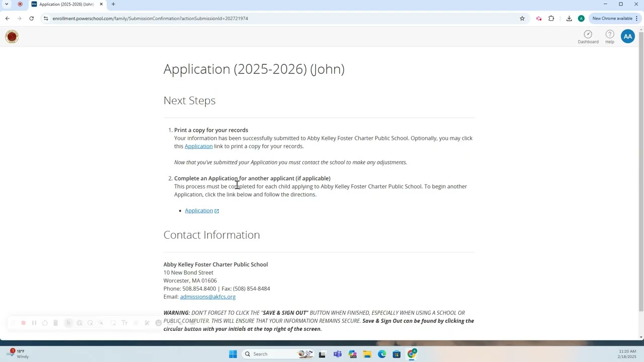Image resolution: width=644 pixels, height=362 pixels.
Task: Click the 'Contact Information' heading
Action: tap(211, 235)
